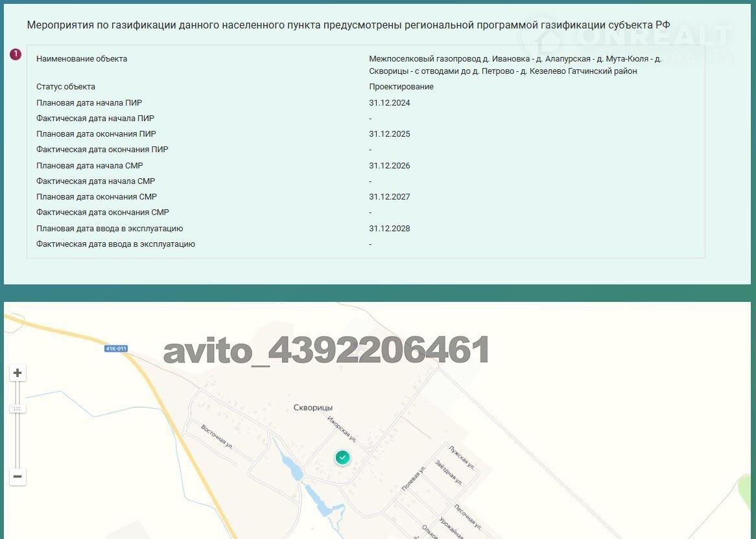Click the Проектирование status value

(x=401, y=87)
